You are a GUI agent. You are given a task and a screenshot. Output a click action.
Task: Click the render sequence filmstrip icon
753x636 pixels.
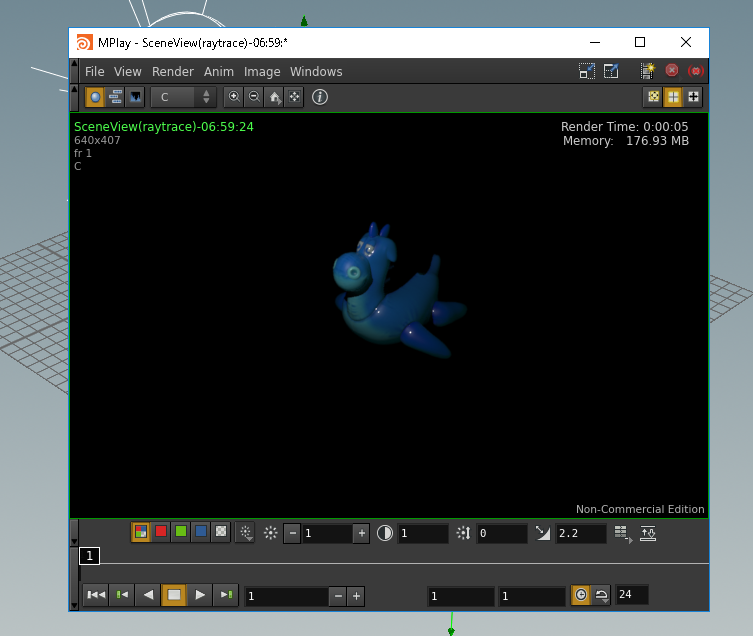[647, 71]
